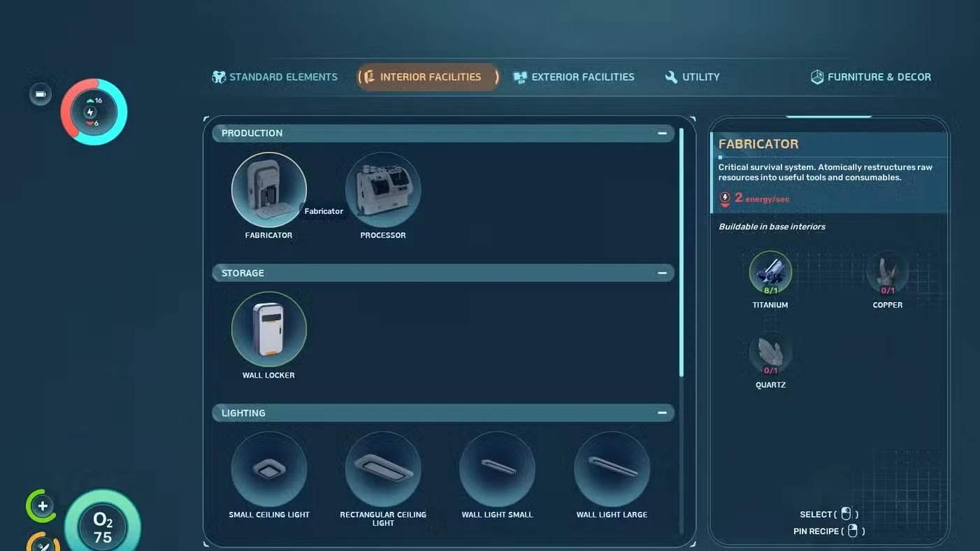Click the Select mouse prompt
This screenshot has height=551, width=980.
(x=829, y=514)
